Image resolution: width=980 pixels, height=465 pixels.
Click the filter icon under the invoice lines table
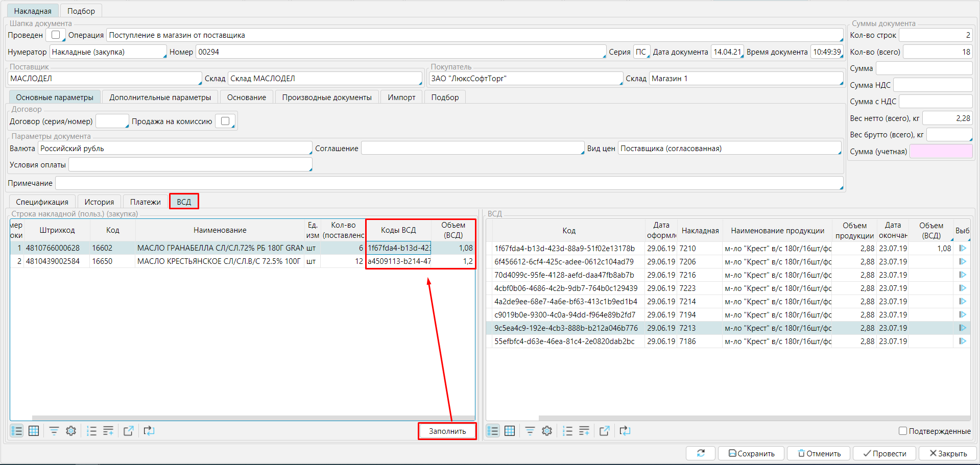click(x=54, y=431)
